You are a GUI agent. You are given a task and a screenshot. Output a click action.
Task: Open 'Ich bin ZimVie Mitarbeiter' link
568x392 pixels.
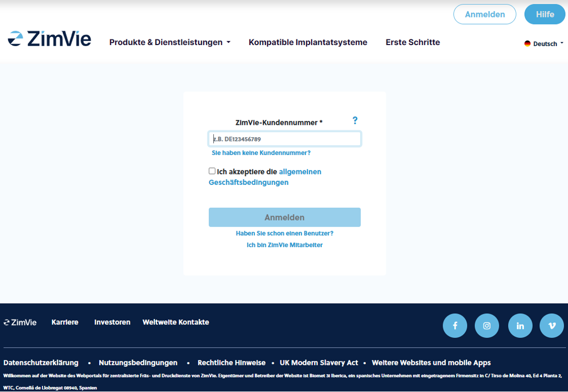tap(285, 245)
